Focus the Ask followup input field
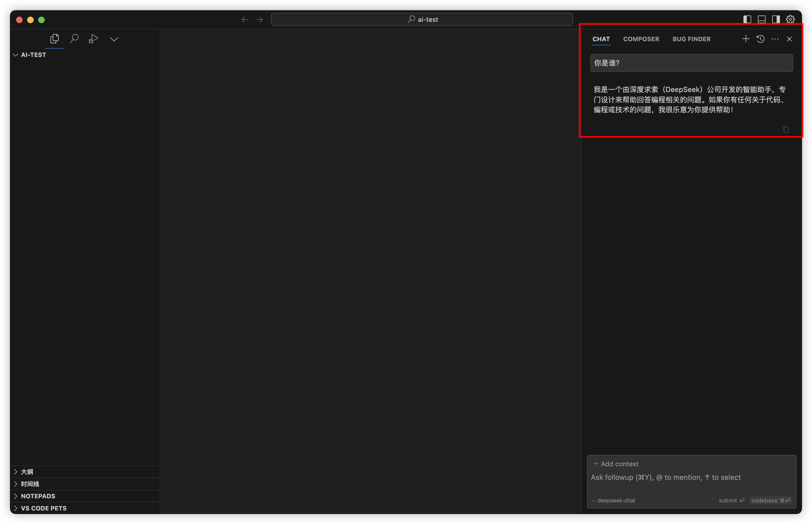The image size is (812, 524). [691, 477]
